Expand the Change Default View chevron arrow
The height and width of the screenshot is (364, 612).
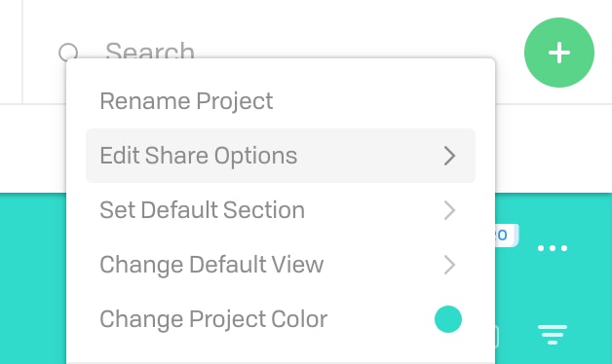[449, 265]
